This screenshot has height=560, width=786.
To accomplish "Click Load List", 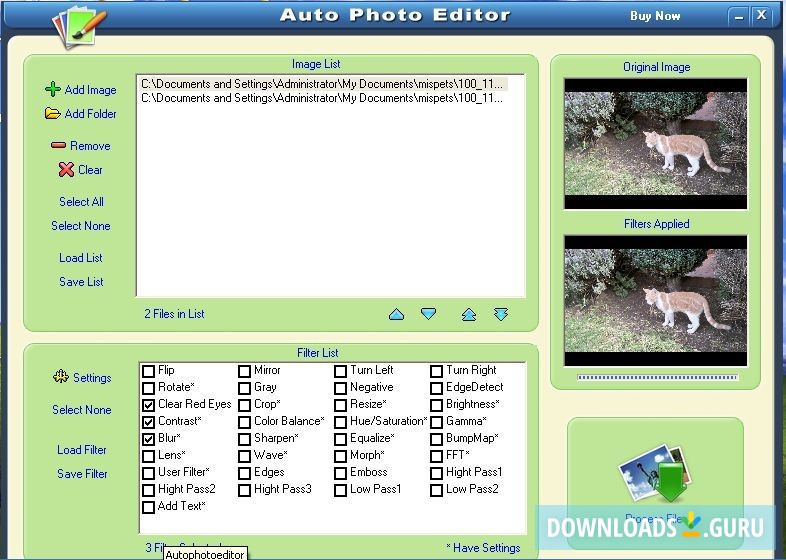I will pyautogui.click(x=81, y=258).
